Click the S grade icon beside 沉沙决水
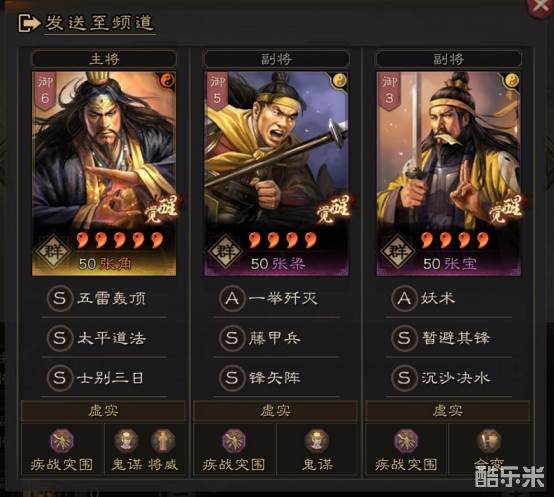Viewport: 554px width, 497px height. [404, 378]
